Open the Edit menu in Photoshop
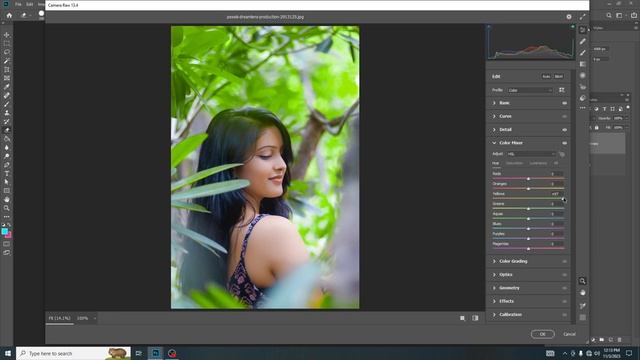The image size is (640, 360). click(30, 4)
